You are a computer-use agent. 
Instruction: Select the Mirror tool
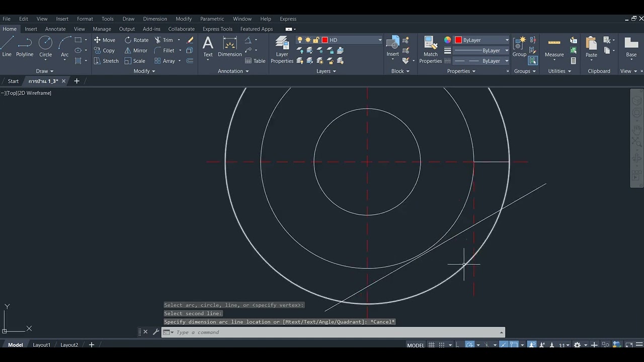click(x=136, y=50)
